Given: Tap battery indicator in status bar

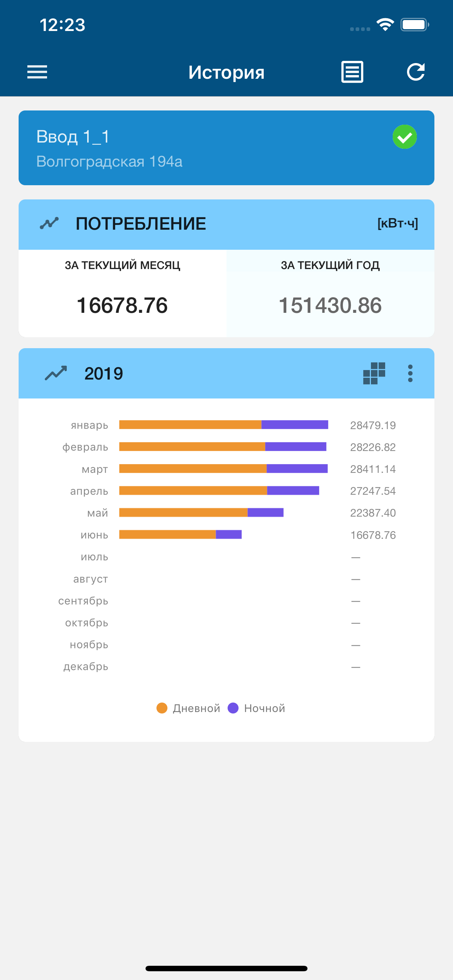Looking at the screenshot, I should [x=415, y=25].
